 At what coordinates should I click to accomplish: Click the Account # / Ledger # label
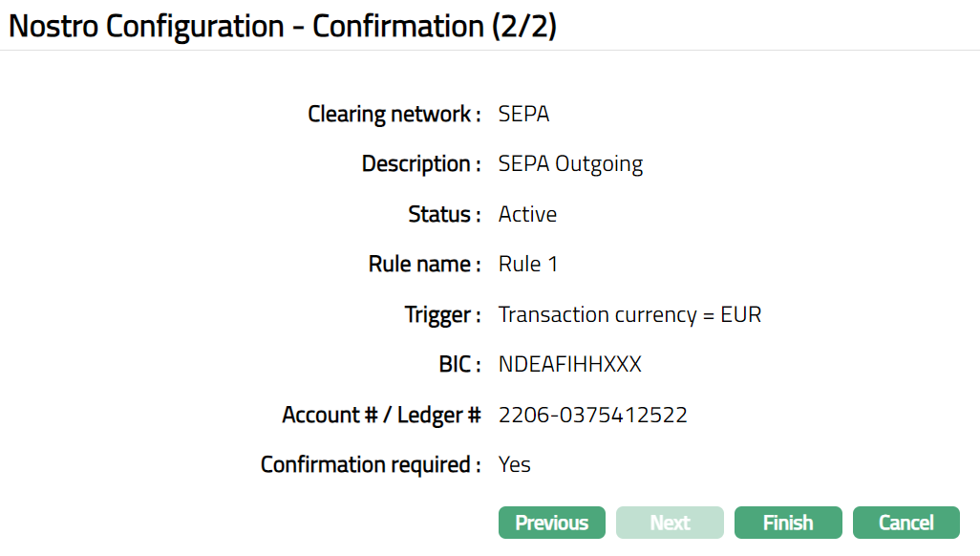coord(381,415)
